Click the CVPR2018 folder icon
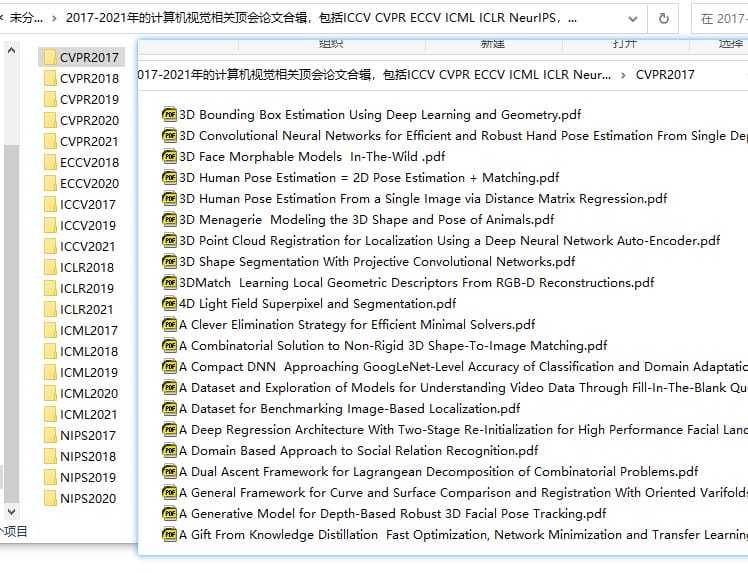This screenshot has width=748, height=573. tap(50, 78)
